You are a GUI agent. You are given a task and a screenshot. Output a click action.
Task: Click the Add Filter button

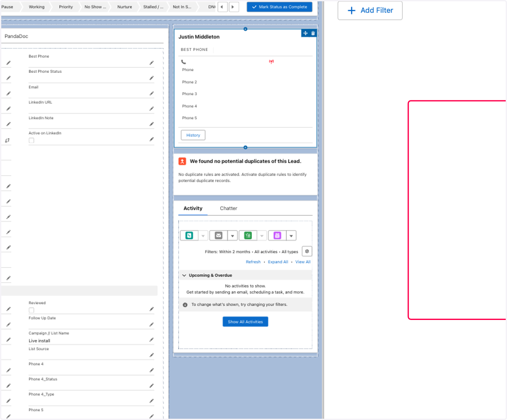click(x=370, y=11)
